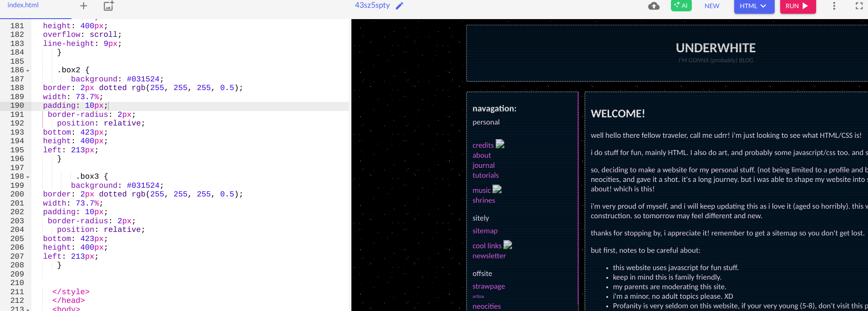The image size is (868, 311).
Task: Open the sitemap link in preview
Action: pos(485,231)
